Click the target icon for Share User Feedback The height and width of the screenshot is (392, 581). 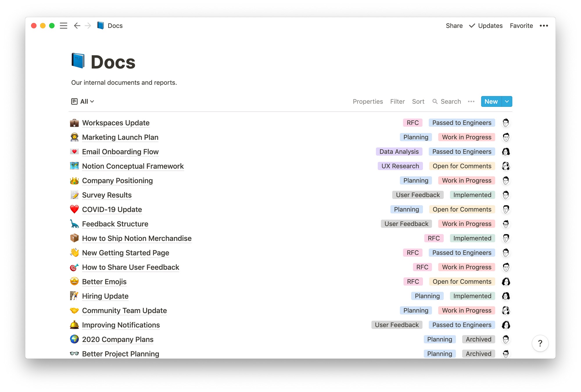click(x=74, y=267)
